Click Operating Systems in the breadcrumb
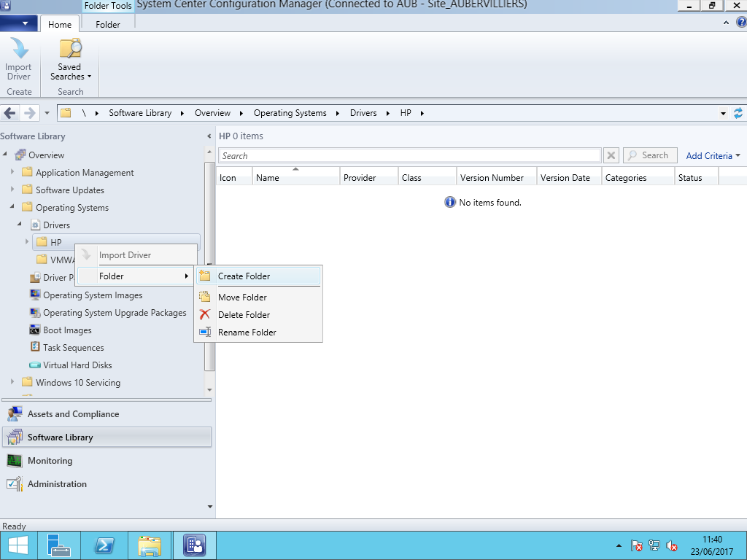 [290, 113]
